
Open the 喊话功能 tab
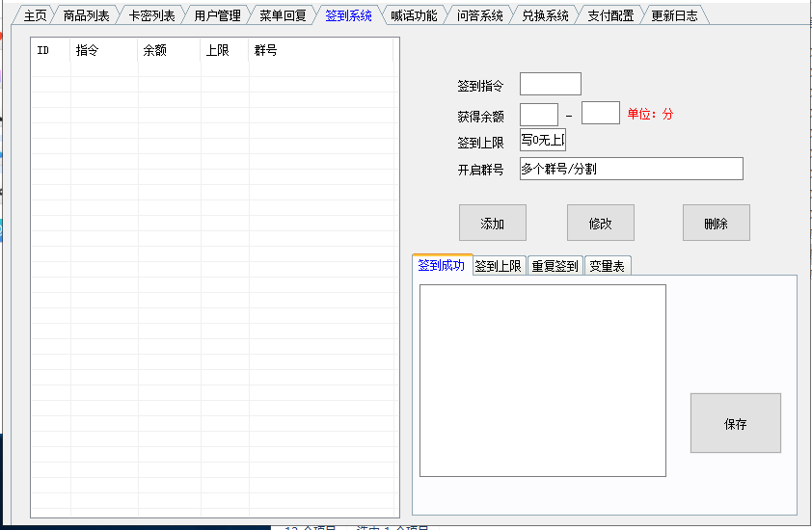click(414, 15)
